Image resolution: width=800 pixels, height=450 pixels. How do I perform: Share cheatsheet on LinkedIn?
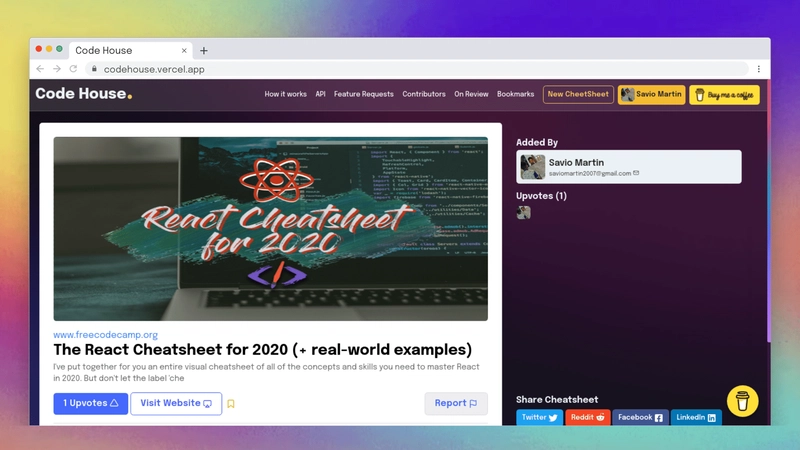696,417
